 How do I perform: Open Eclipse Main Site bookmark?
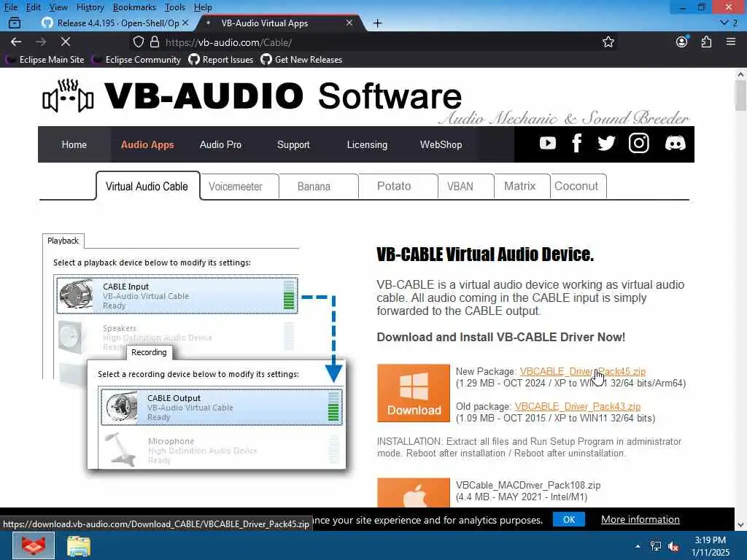(x=45, y=60)
